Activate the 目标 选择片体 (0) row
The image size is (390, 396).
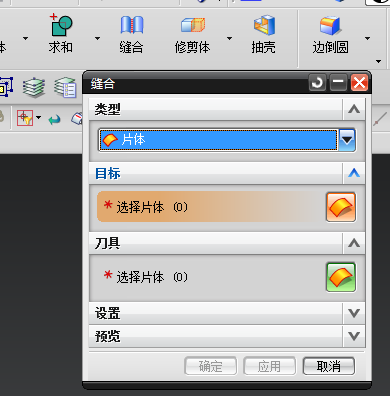[x=210, y=207]
